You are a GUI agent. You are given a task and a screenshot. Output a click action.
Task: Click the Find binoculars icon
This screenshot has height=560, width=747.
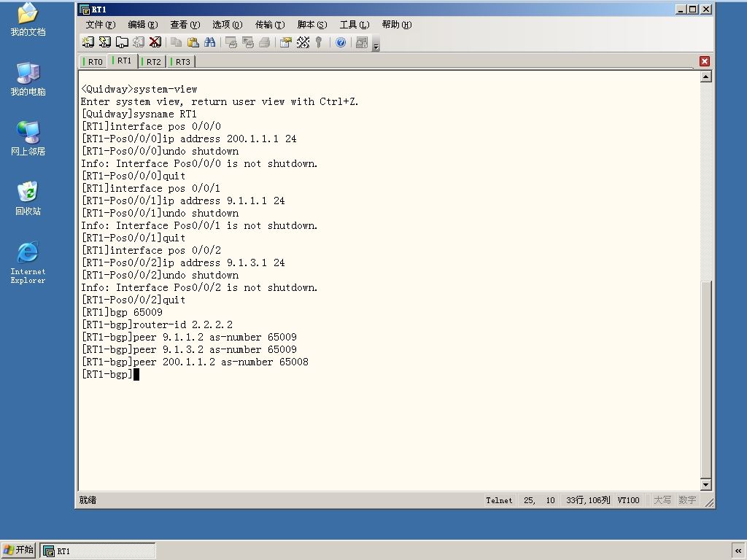coord(209,42)
